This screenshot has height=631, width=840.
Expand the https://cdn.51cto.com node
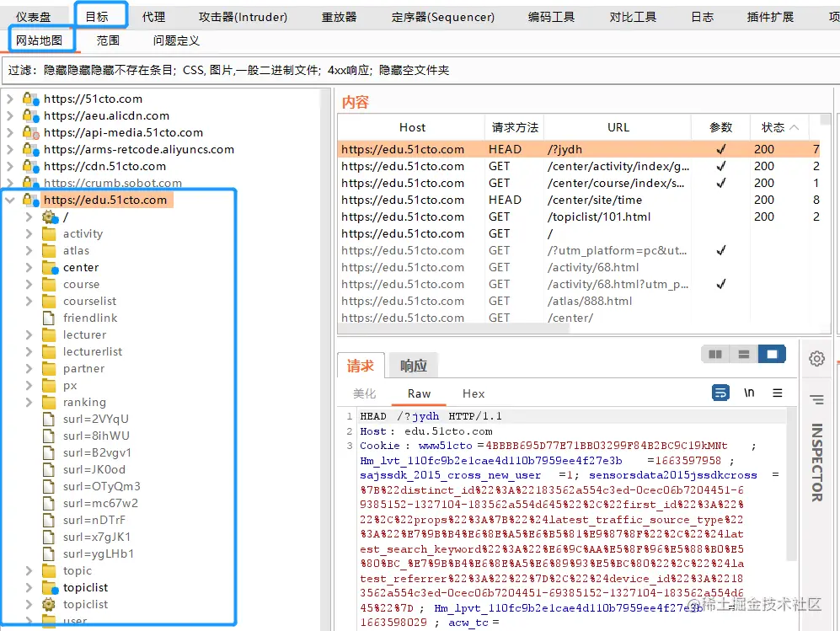(9, 166)
